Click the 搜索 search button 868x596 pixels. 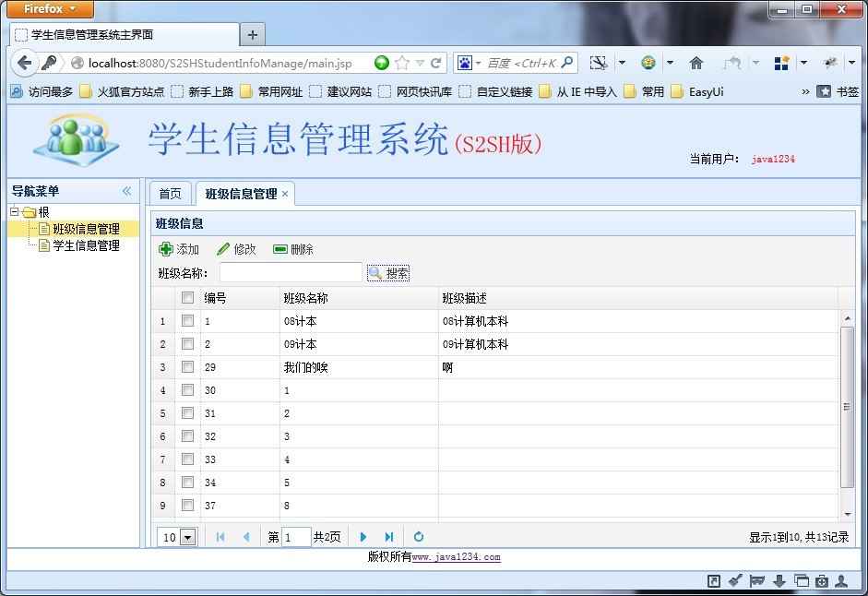point(388,272)
